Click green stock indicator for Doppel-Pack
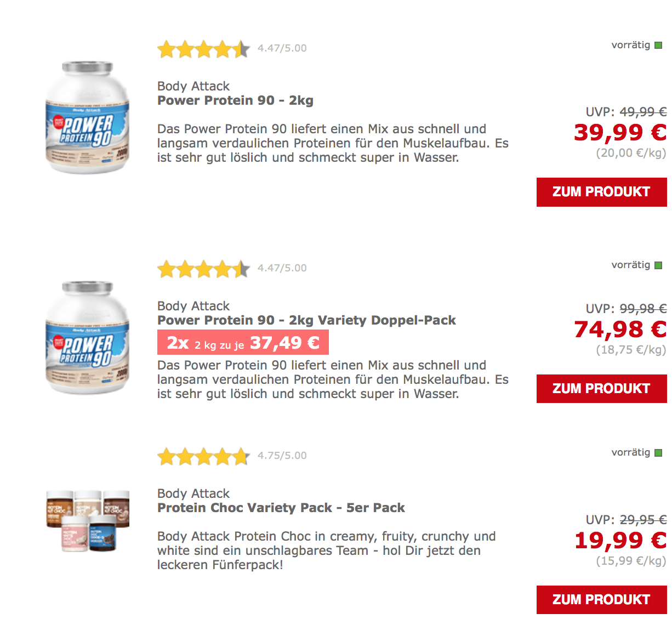 coord(658,265)
